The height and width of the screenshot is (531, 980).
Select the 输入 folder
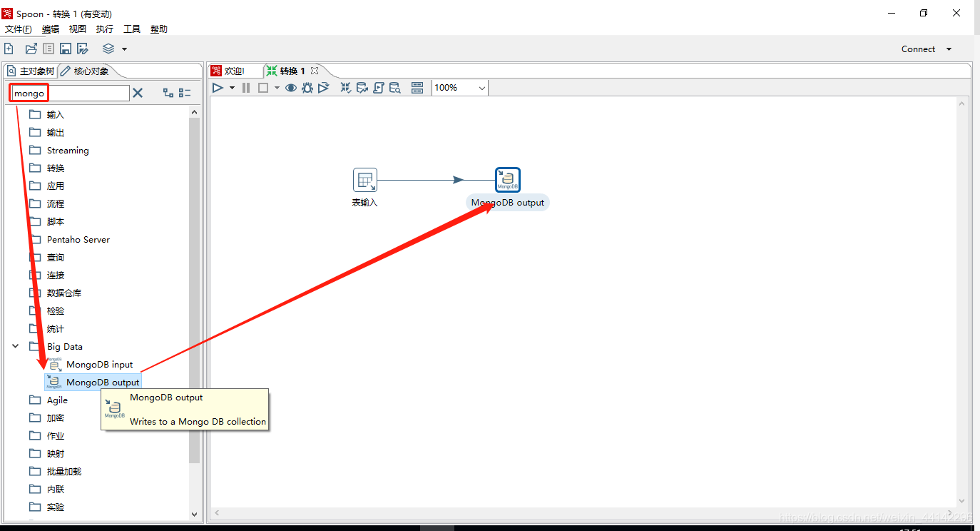click(x=46, y=114)
